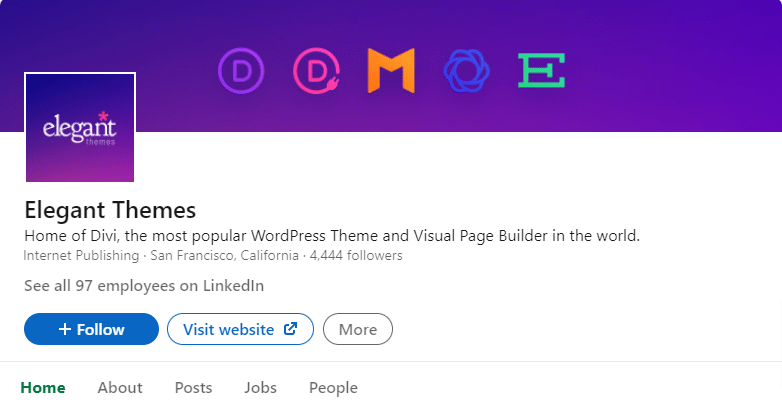Open the Elegant Themes company logo
Image resolution: width=782 pixels, height=405 pixels.
pos(80,128)
